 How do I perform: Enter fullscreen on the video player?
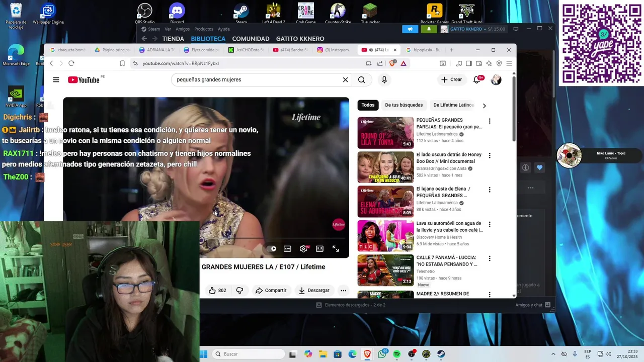pos(336,248)
